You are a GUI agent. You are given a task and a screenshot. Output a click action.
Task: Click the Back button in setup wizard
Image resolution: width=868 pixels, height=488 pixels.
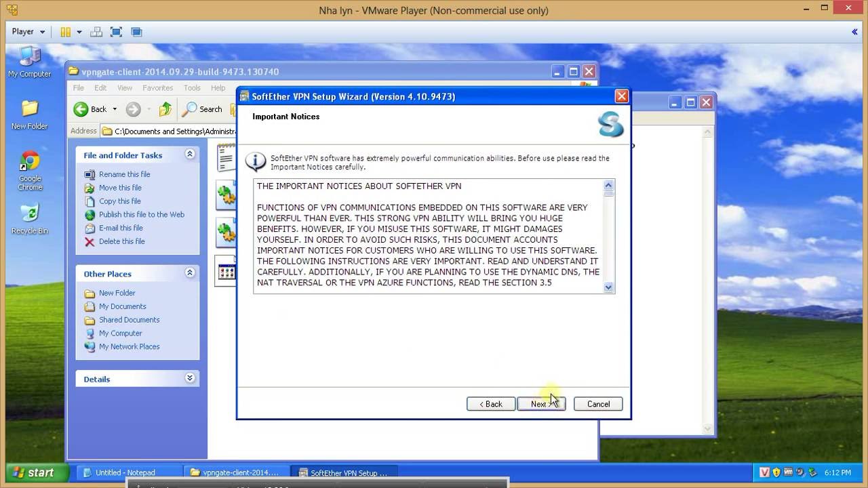tap(491, 404)
